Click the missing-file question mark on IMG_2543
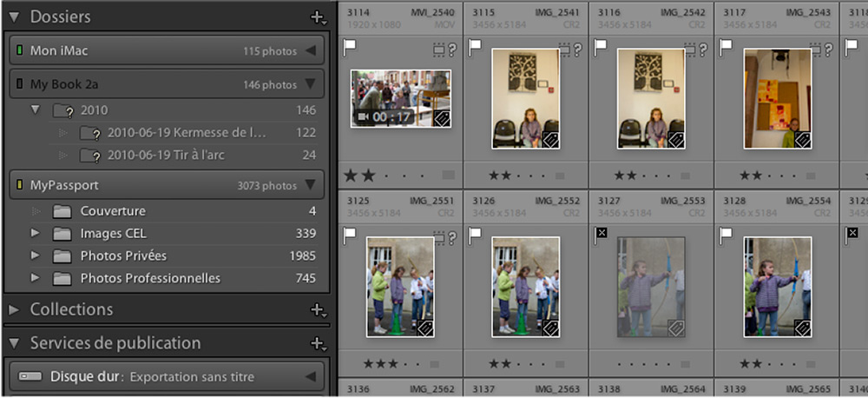 pyautogui.click(x=828, y=50)
